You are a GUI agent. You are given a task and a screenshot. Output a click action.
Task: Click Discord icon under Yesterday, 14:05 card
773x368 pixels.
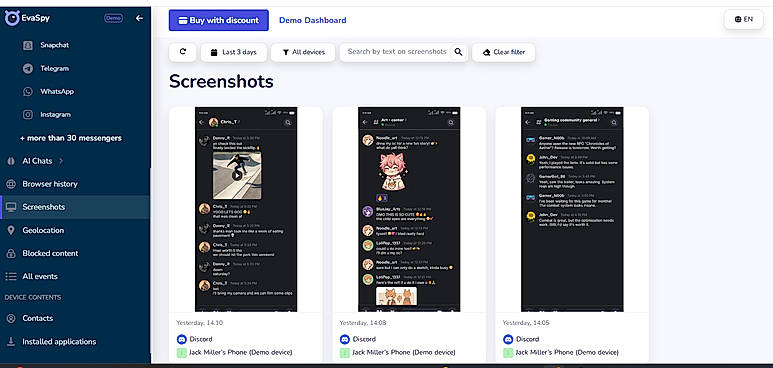[508, 339]
